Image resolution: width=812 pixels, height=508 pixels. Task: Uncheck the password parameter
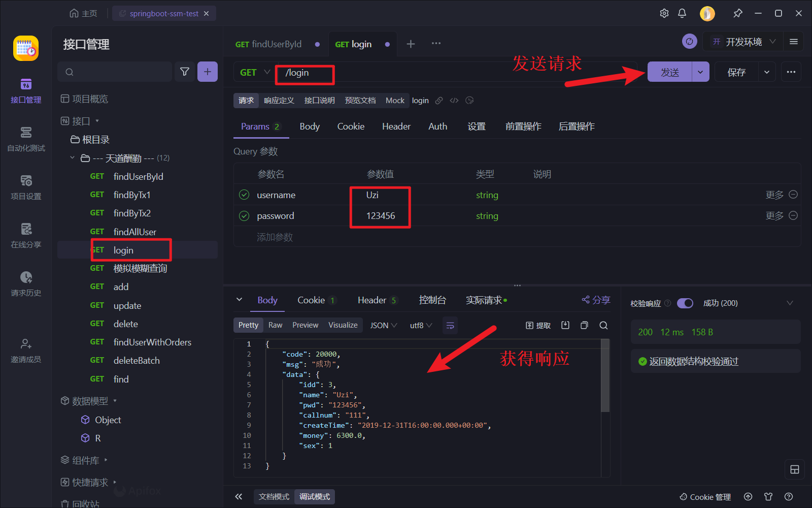pyautogui.click(x=244, y=216)
